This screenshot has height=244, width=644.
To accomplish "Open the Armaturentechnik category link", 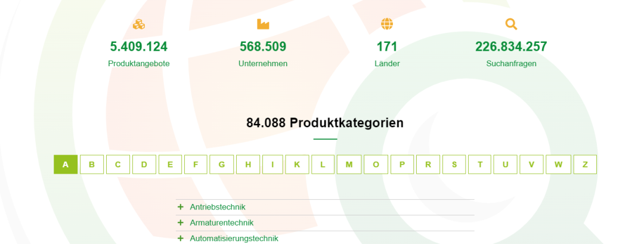I will click(x=222, y=223).
